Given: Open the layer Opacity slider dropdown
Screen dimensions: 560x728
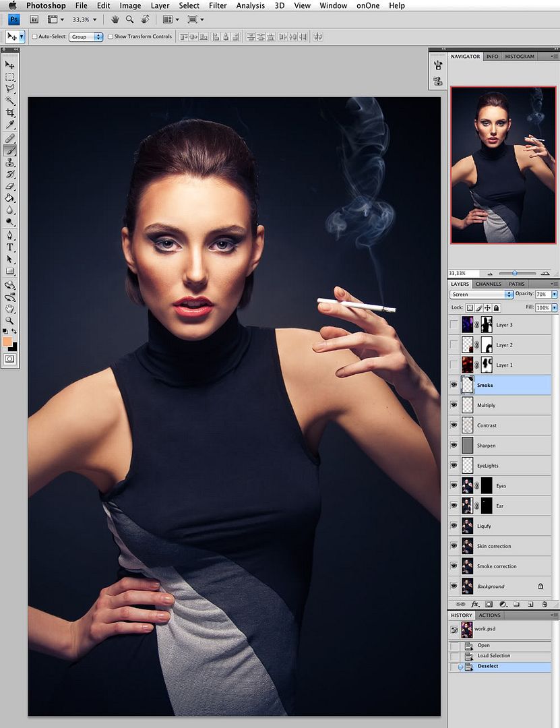Looking at the screenshot, I should click(x=555, y=295).
